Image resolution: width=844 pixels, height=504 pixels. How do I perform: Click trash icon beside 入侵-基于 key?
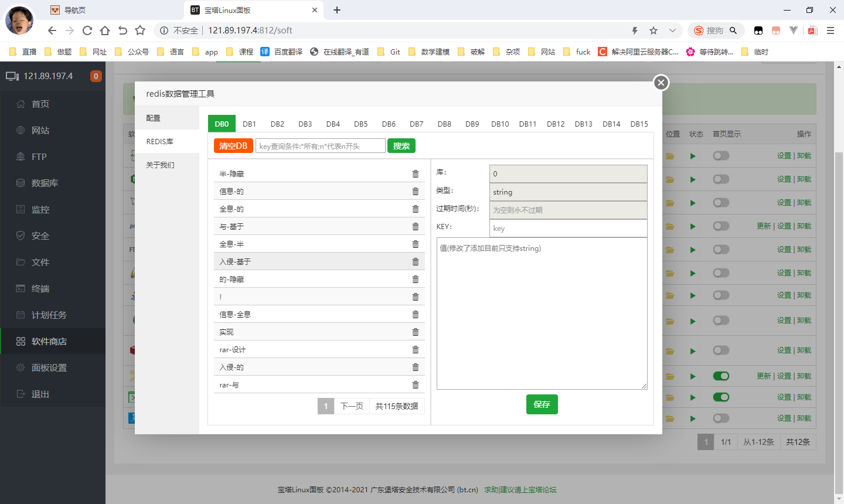click(416, 261)
